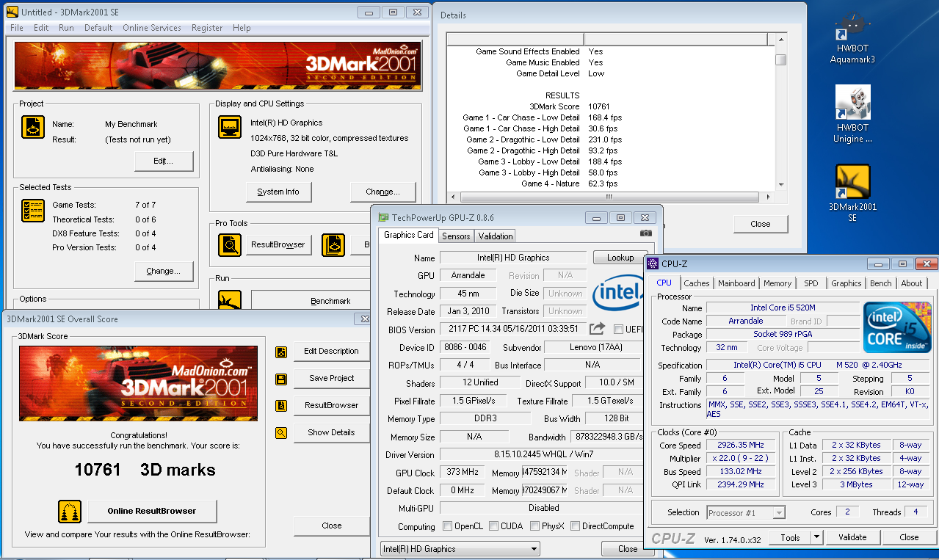939x560 pixels.
Task: Switch to the Validation tab in GPU-Z
Action: click(496, 236)
